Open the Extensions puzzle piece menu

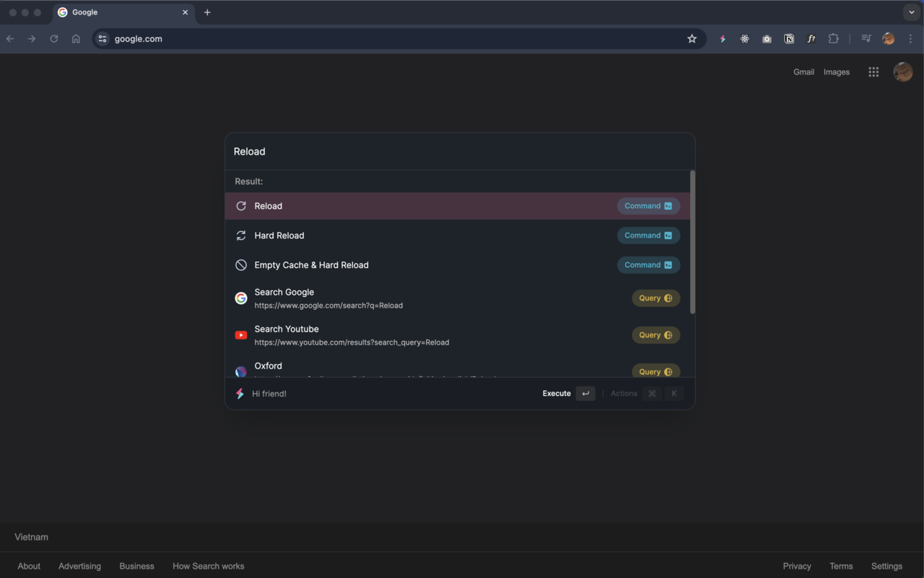coord(833,39)
